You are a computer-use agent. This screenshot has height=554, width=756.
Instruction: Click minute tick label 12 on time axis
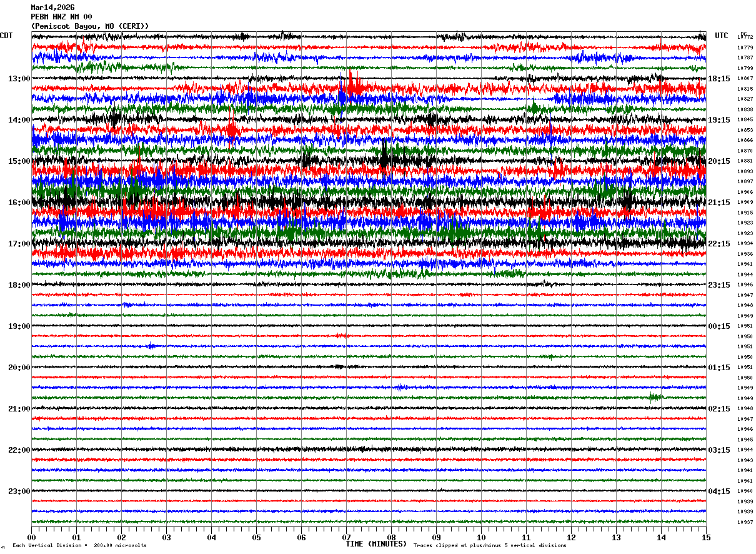coord(571,537)
